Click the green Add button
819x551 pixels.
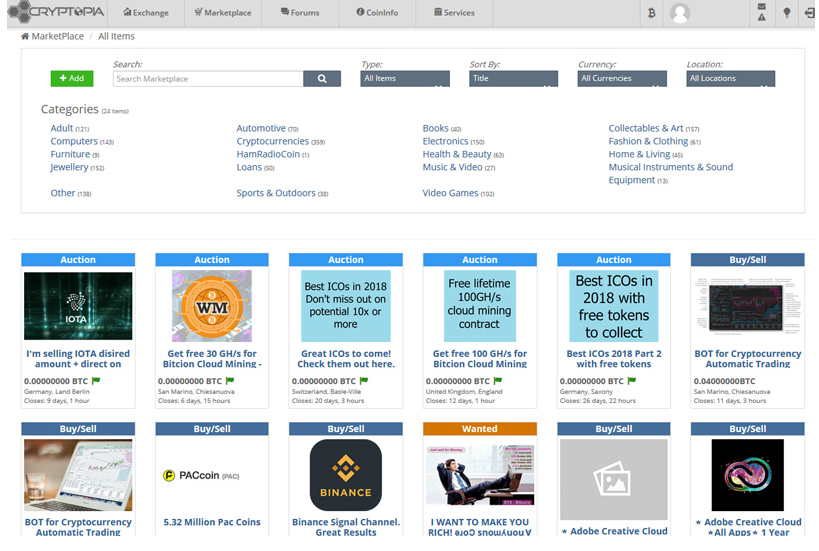coord(72,78)
